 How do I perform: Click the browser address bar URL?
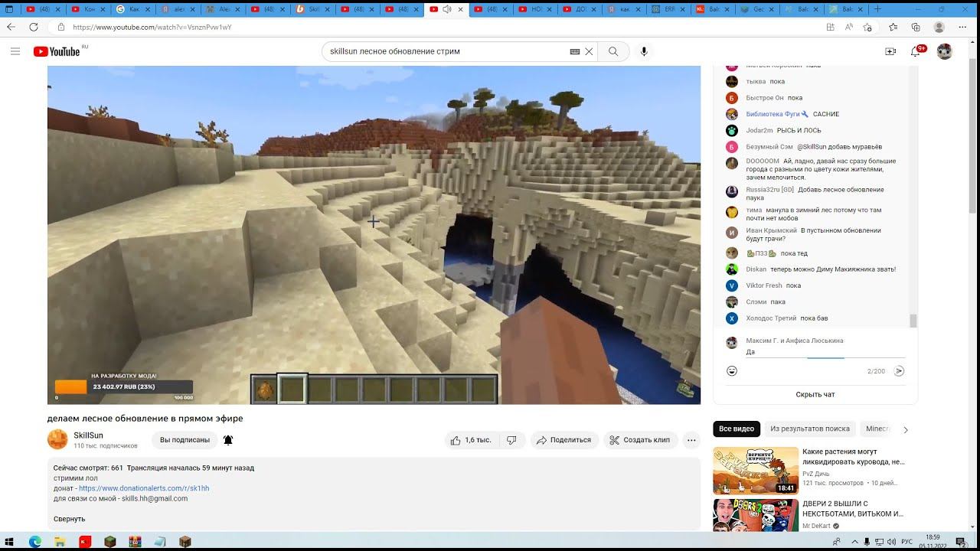(152, 27)
